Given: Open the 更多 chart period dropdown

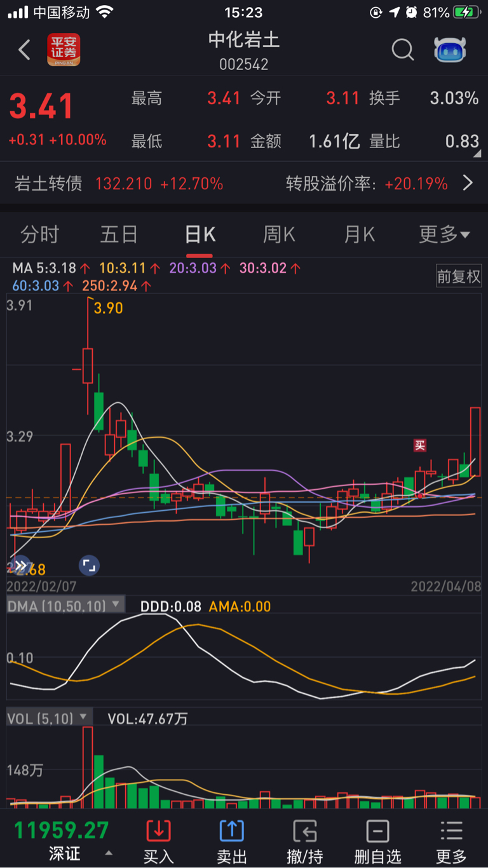Looking at the screenshot, I should coord(444,234).
